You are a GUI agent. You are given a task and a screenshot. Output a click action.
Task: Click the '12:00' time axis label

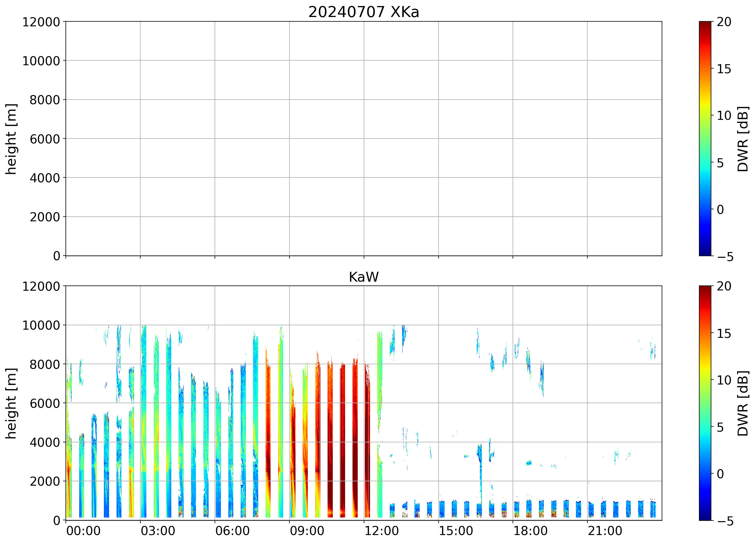point(381,531)
